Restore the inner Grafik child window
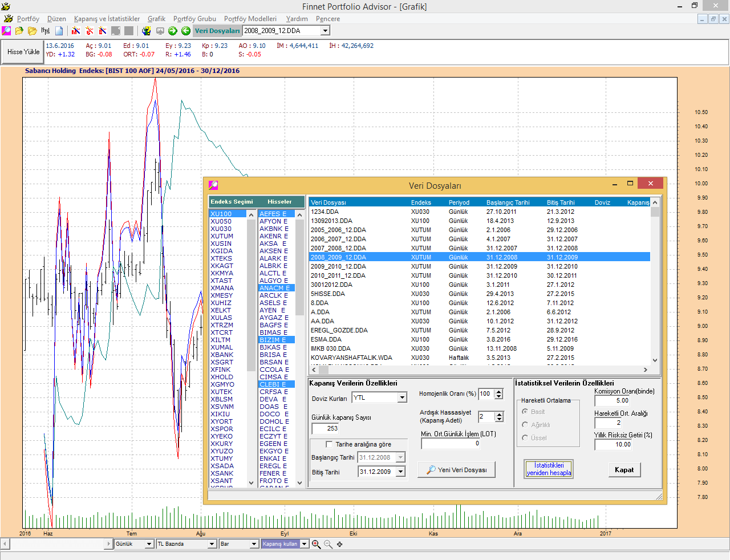Image resolution: width=730 pixels, height=560 pixels. [x=713, y=19]
